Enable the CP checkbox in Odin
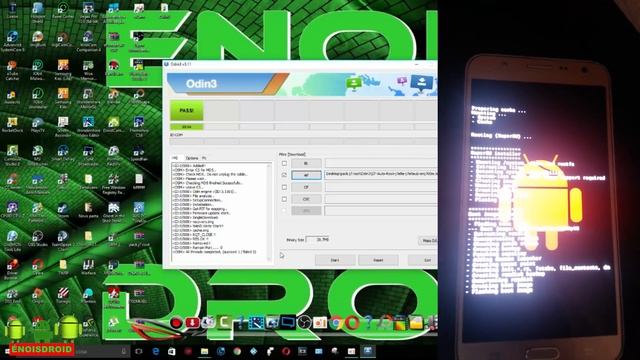The width and height of the screenshot is (640, 360). coord(284,187)
